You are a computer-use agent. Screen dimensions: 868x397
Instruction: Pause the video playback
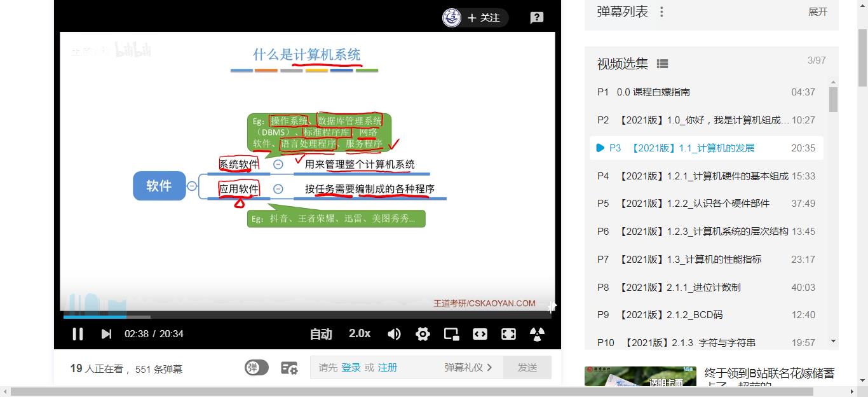pyautogui.click(x=78, y=334)
